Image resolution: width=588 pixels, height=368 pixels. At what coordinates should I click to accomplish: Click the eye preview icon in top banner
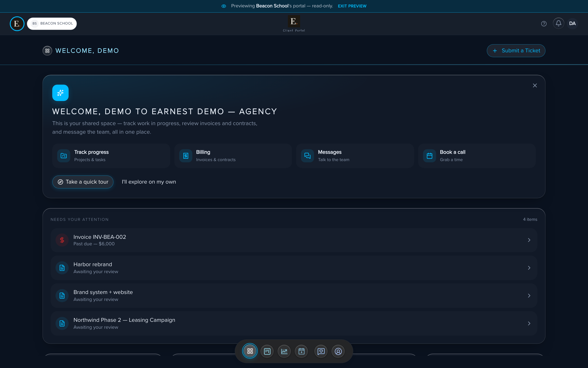point(224,6)
